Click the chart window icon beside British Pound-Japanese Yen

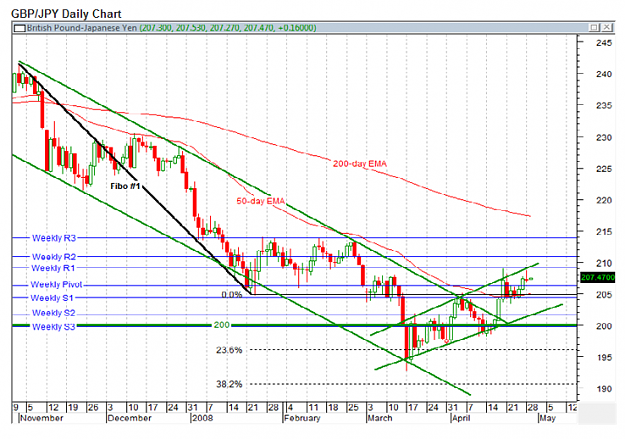pyautogui.click(x=19, y=28)
